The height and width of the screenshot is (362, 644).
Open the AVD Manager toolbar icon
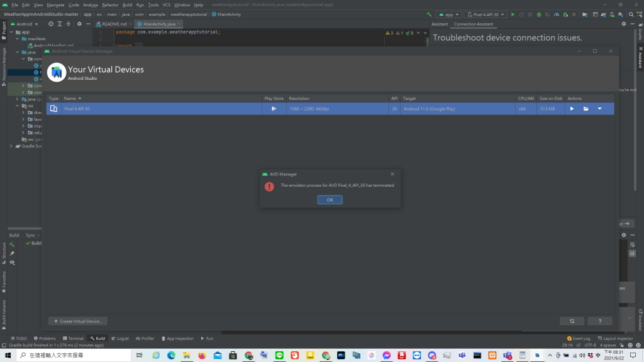(x=612, y=14)
